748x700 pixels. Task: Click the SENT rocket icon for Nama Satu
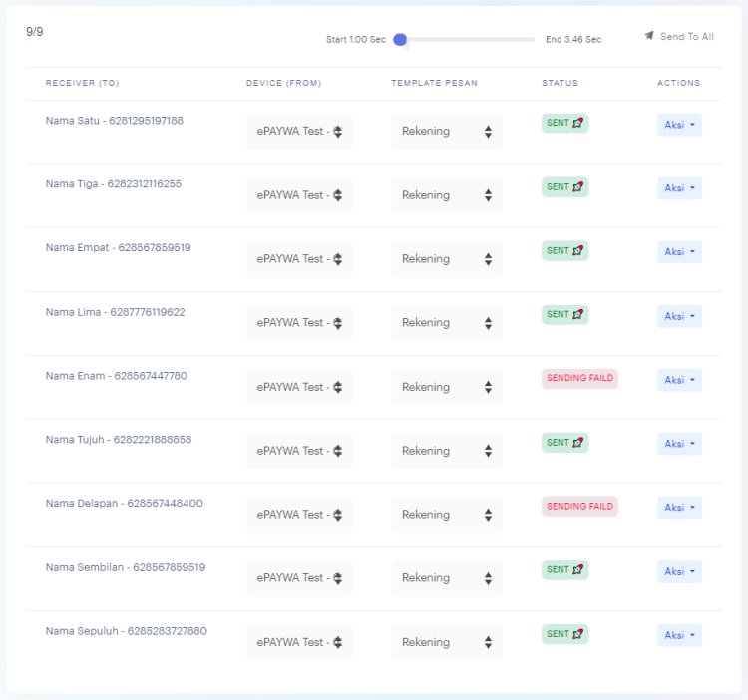578,123
